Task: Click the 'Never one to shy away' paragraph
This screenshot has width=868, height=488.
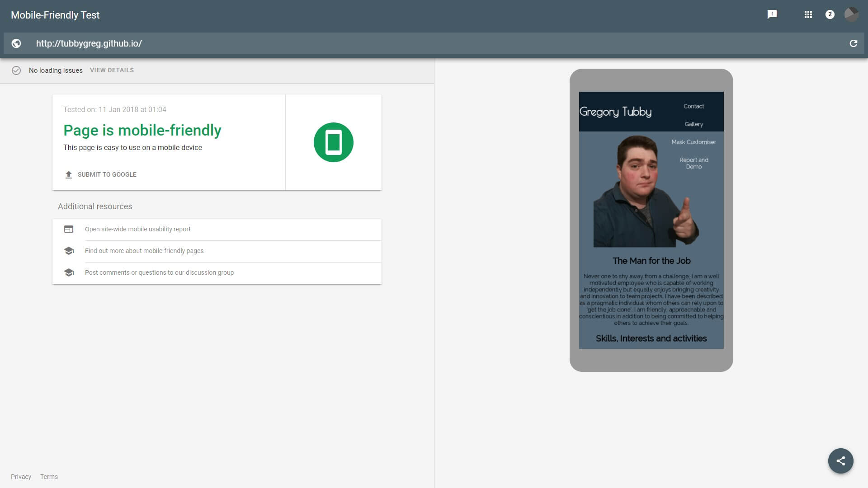Action: [651, 300]
